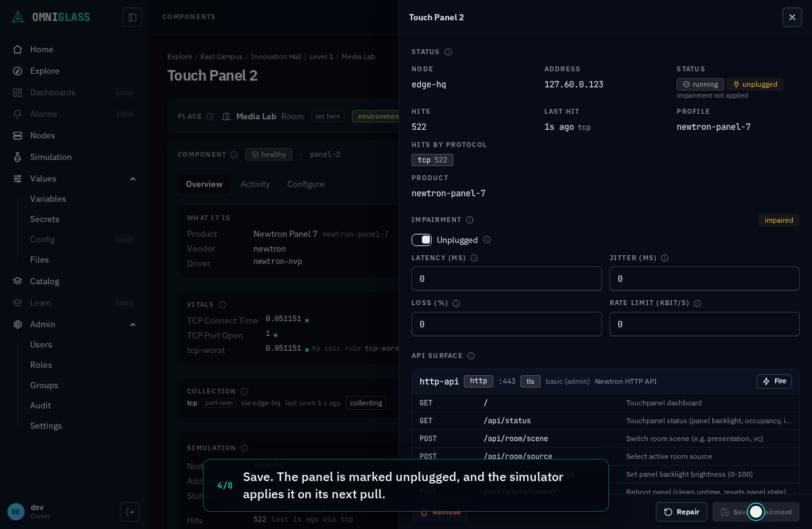Click the Jitter (ms) input field
The width and height of the screenshot is (812, 529).
[704, 279]
